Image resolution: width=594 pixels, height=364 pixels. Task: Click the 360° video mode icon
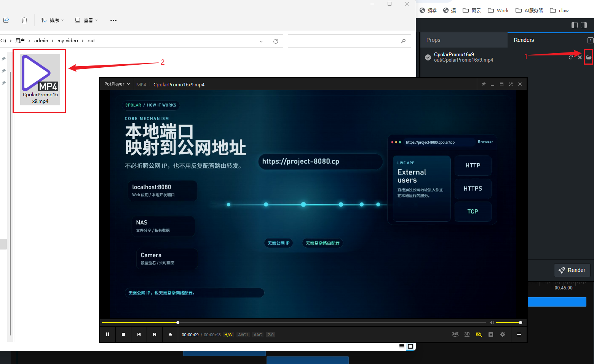pos(455,334)
